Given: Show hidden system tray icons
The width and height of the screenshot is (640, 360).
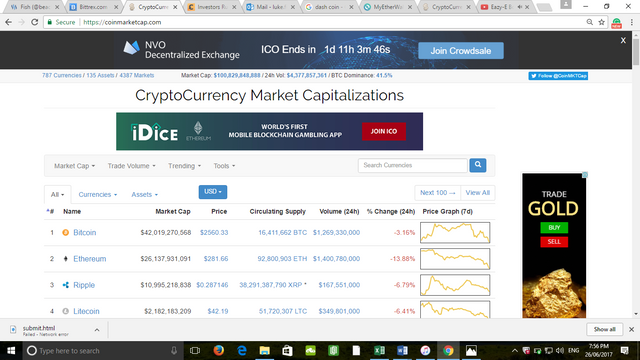Looking at the screenshot, I should tap(515, 351).
